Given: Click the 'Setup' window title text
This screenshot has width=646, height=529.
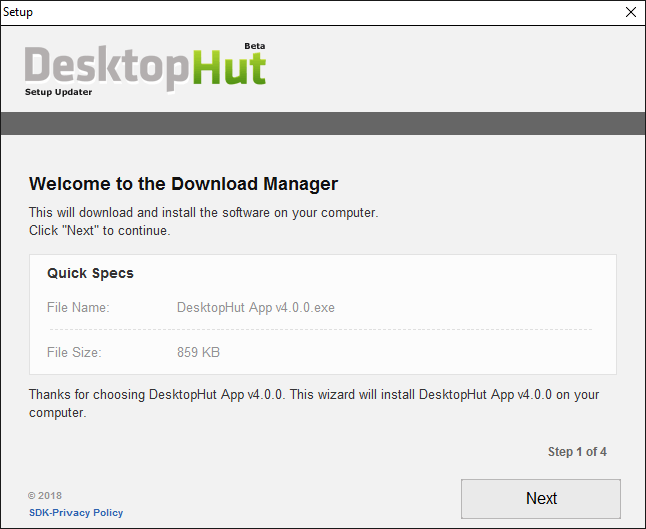Looking at the screenshot, I should pos(18,12).
